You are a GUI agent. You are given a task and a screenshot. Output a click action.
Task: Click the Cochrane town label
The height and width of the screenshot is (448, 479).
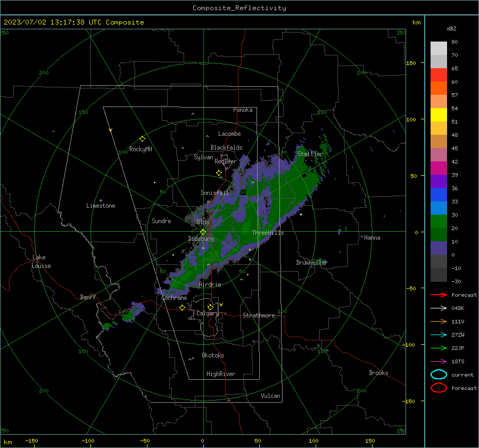point(174,298)
